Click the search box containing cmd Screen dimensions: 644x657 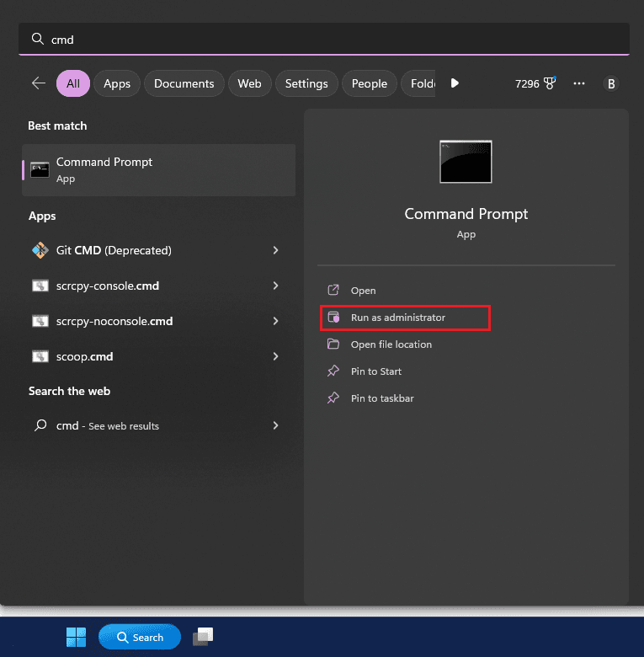pos(323,39)
